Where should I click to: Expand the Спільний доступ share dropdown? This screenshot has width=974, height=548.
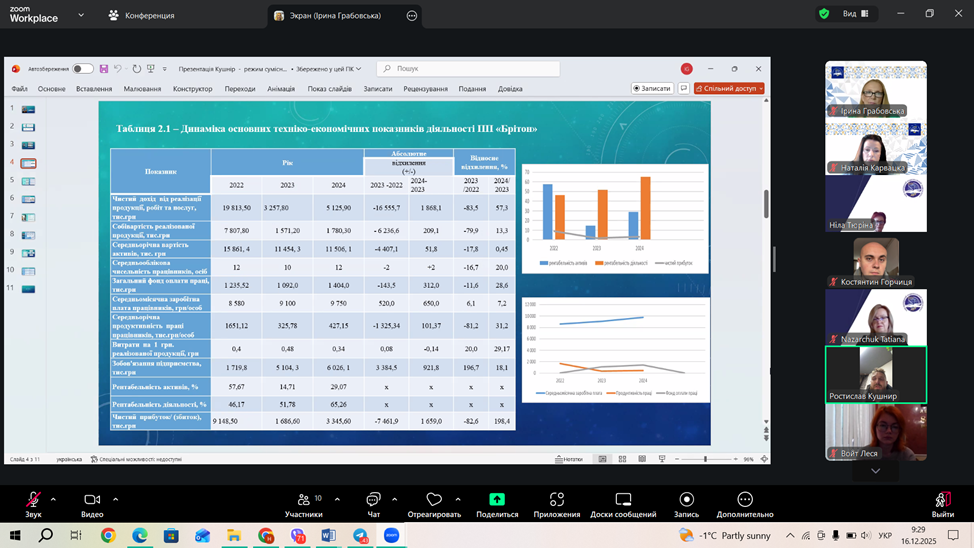761,88
